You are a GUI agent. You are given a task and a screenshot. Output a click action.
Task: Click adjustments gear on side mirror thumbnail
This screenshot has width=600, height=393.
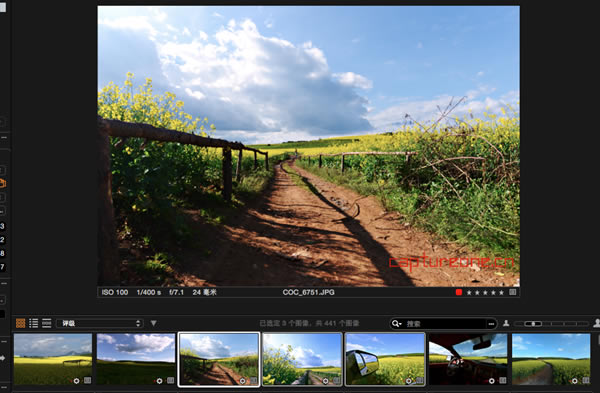pyautogui.click(x=409, y=381)
